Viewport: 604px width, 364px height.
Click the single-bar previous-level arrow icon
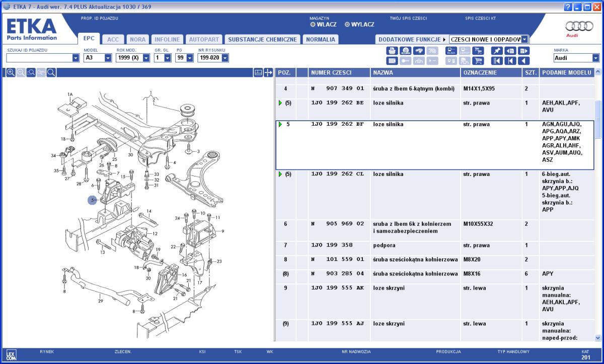click(x=510, y=61)
